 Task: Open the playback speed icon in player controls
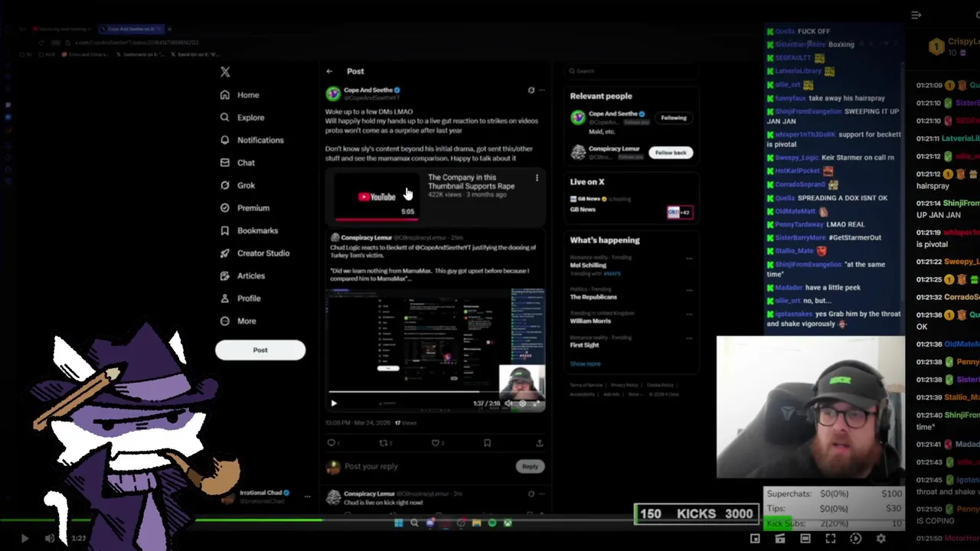click(856, 539)
